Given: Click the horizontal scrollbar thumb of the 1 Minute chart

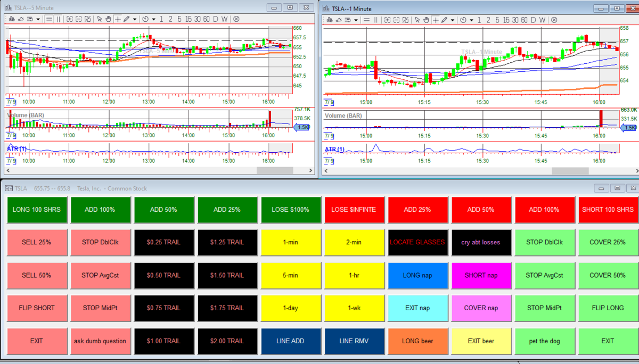Looking at the screenshot, I should point(570,171).
